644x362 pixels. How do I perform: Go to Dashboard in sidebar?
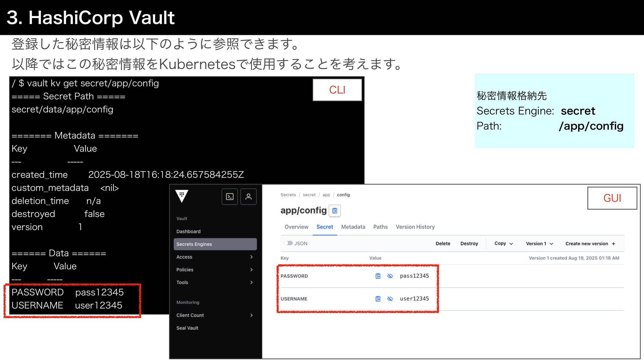click(x=189, y=232)
